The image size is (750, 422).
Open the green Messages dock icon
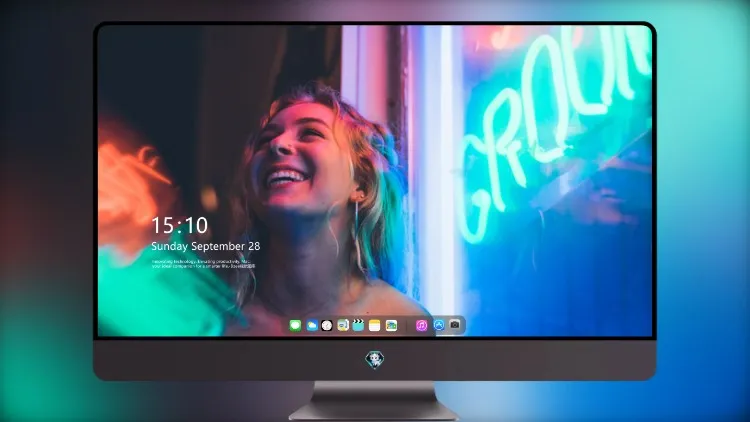295,325
